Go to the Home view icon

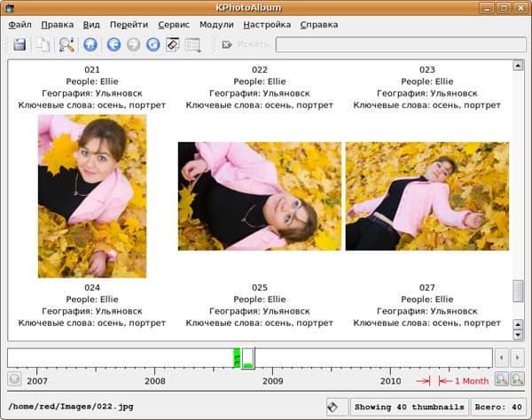pos(90,44)
